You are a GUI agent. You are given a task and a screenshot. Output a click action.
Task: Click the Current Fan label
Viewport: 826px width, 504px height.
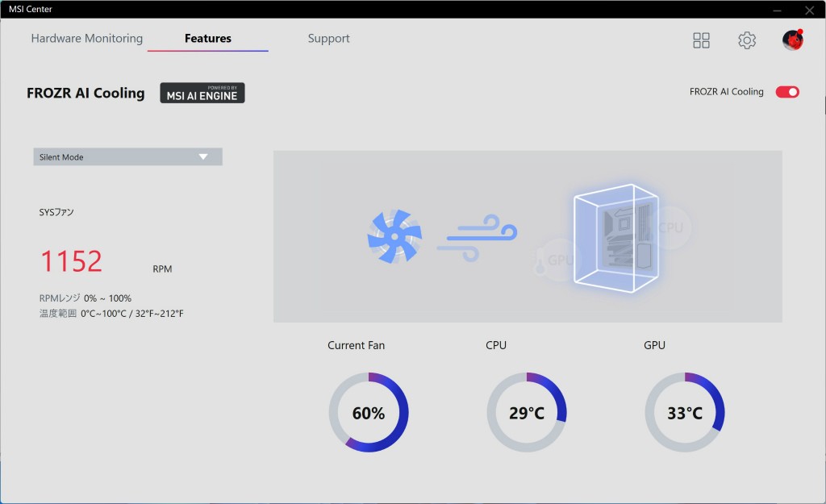[x=356, y=345]
